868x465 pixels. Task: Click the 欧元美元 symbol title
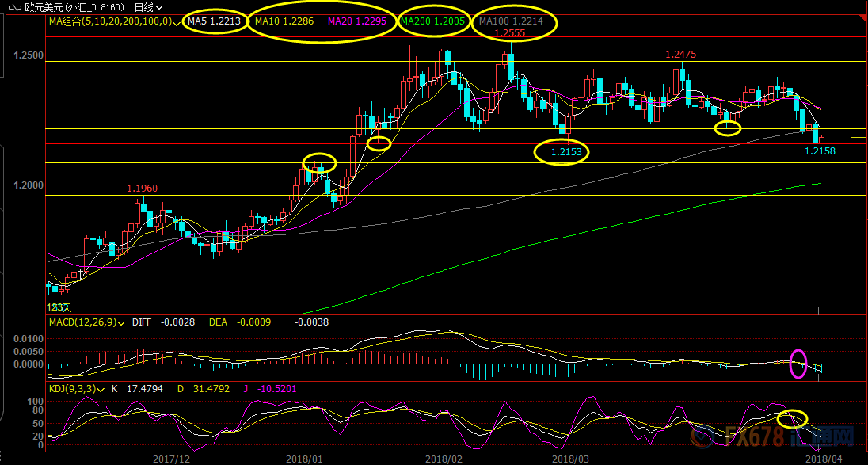pyautogui.click(x=44, y=8)
